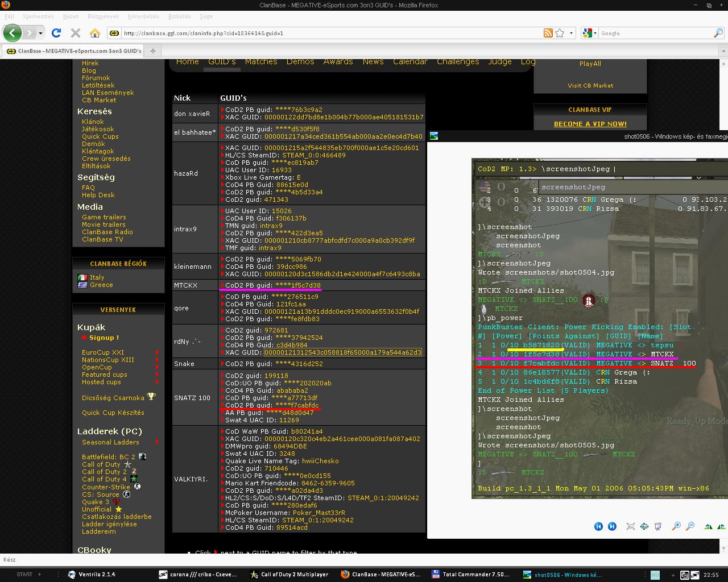This screenshot has height=582, width=728.
Task: Click filter arrow next to don xavieR's XAC GUID
Action: coord(222,117)
